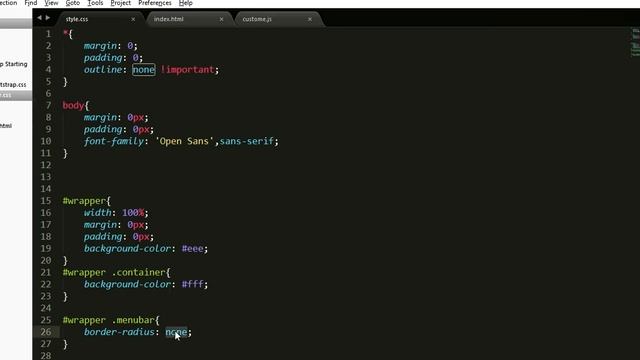Click 'font-family' property on line 10
Screen dimensions: 640x360
click(114, 141)
